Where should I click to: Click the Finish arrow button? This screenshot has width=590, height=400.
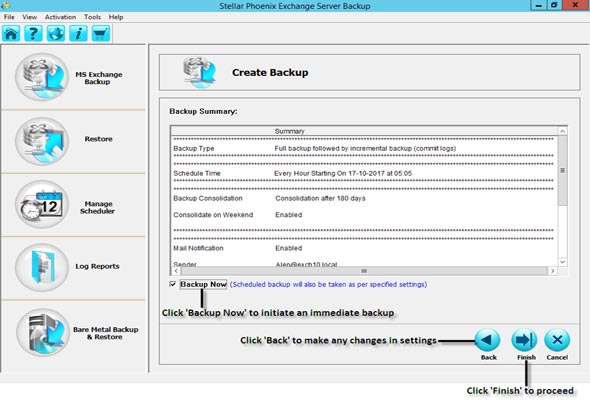pos(524,340)
